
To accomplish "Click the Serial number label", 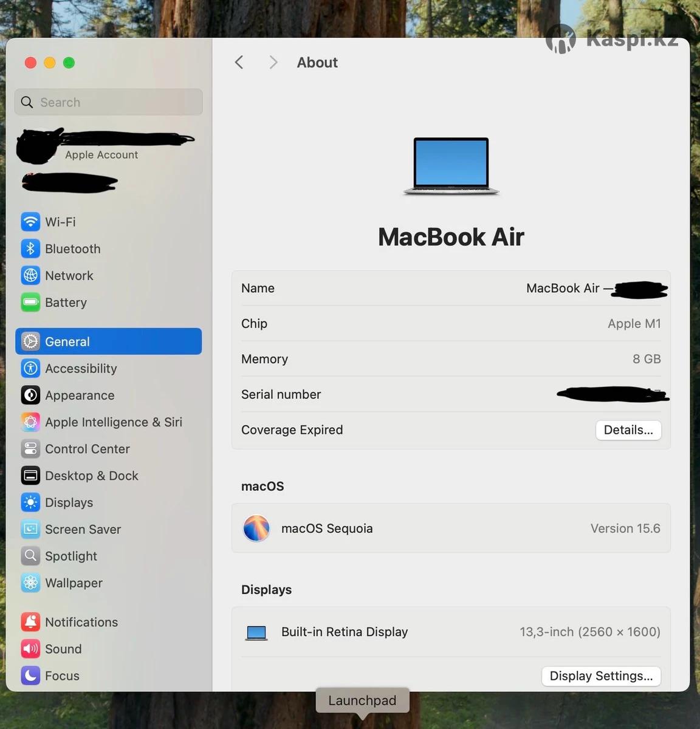I will pos(281,394).
